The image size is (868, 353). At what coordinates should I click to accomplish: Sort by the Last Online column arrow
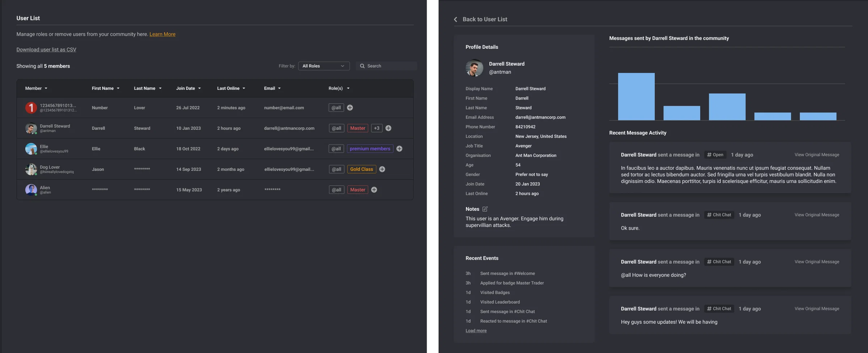pos(244,88)
